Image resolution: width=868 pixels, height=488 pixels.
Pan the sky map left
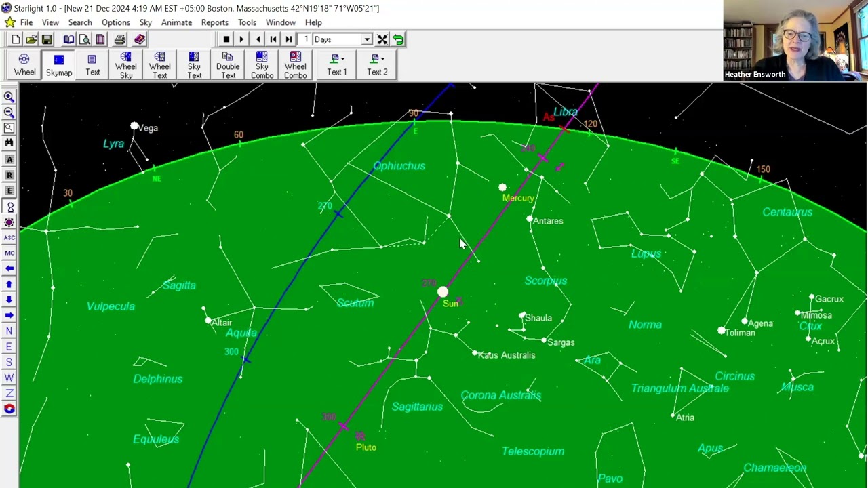pyautogui.click(x=9, y=268)
